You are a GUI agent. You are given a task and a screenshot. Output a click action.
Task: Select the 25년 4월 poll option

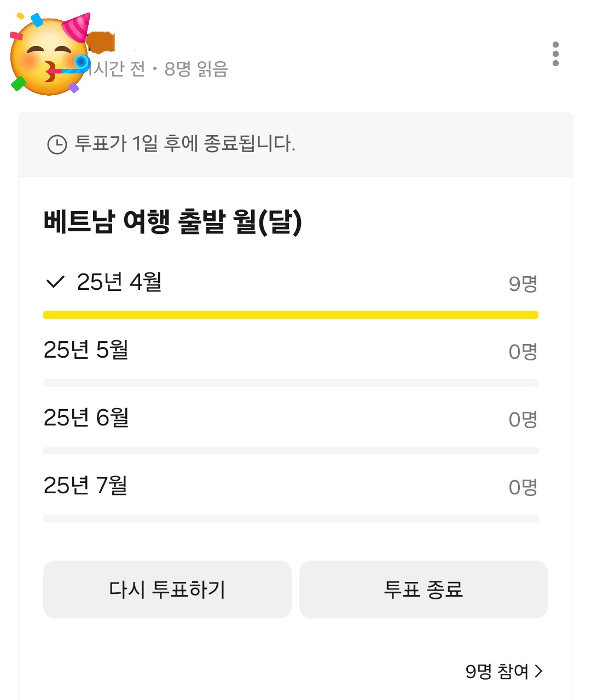pos(119,282)
